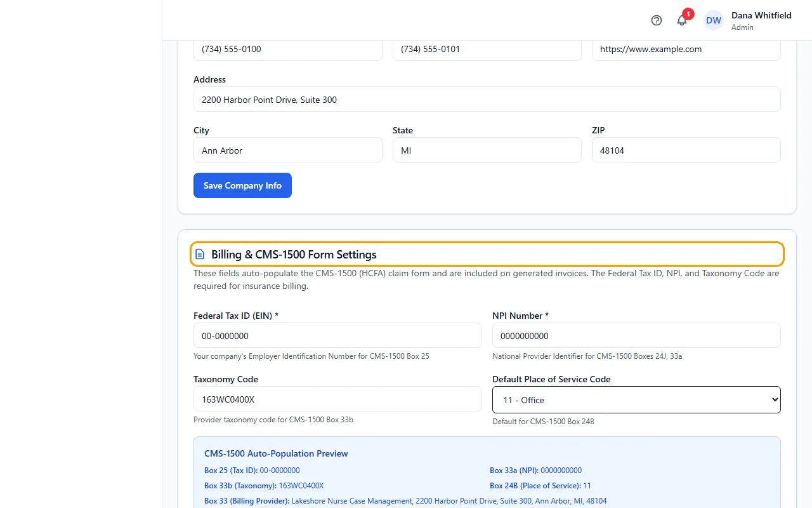Click the Federal Tax ID (EIN) field
This screenshot has width=812, height=508.
(337, 336)
